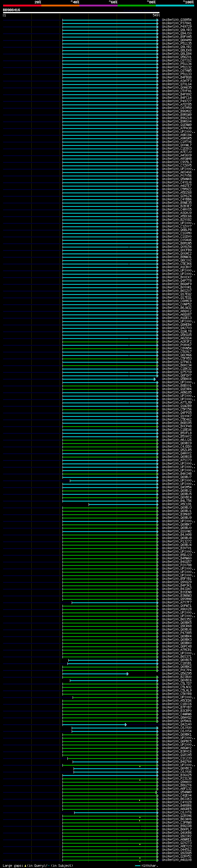Click hit label UniRef100_Q8LEK8
The height and width of the screenshot is (868, 197).
click(x=177, y=50)
